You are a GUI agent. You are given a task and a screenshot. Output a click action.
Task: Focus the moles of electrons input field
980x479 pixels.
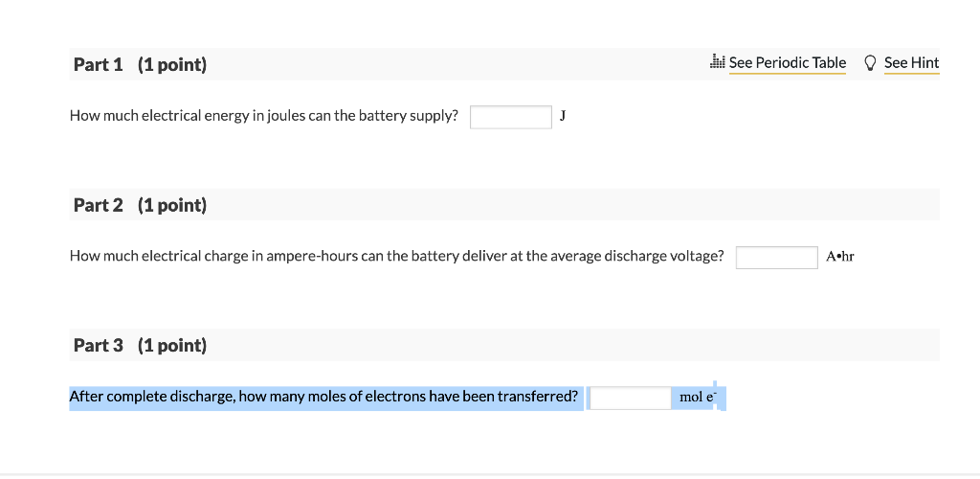630,398
